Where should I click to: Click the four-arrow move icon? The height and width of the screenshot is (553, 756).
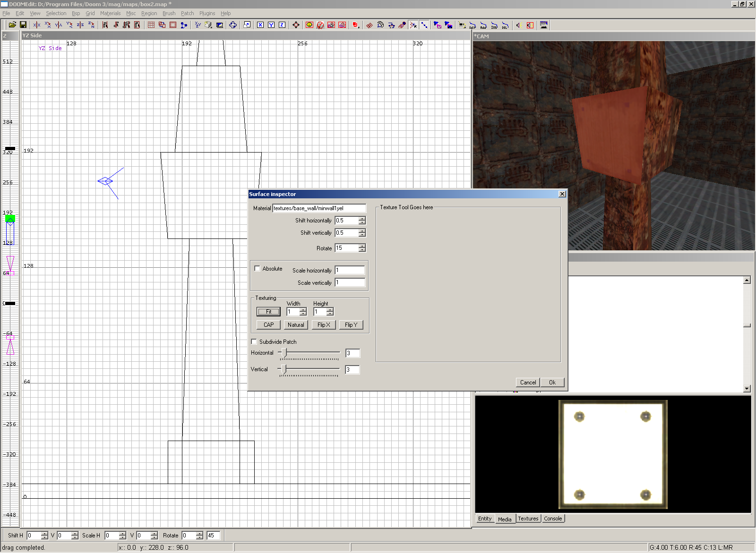(296, 25)
